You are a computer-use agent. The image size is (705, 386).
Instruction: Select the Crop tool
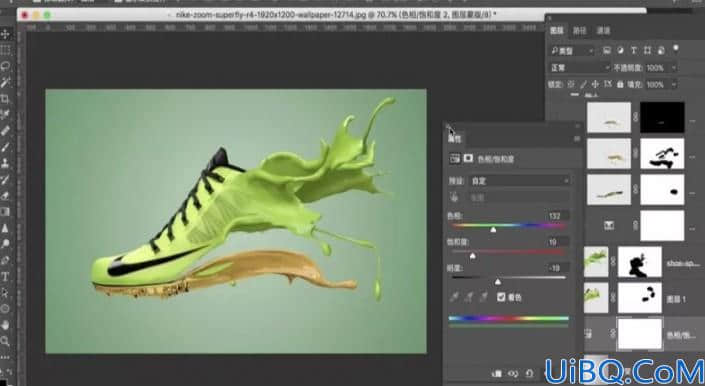coord(5,98)
